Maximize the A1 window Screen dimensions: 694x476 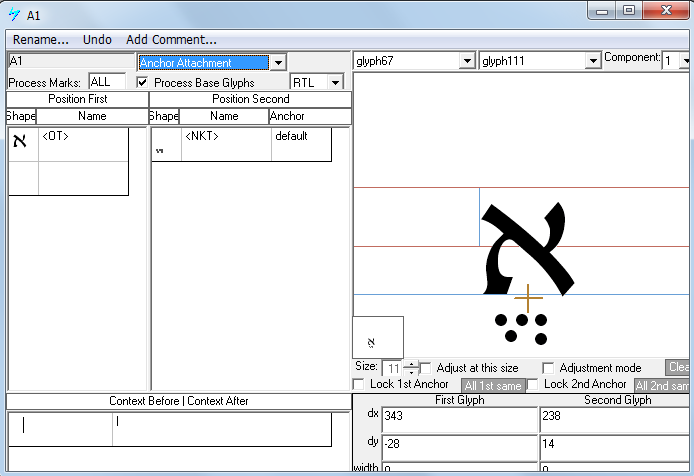tap(629, 11)
